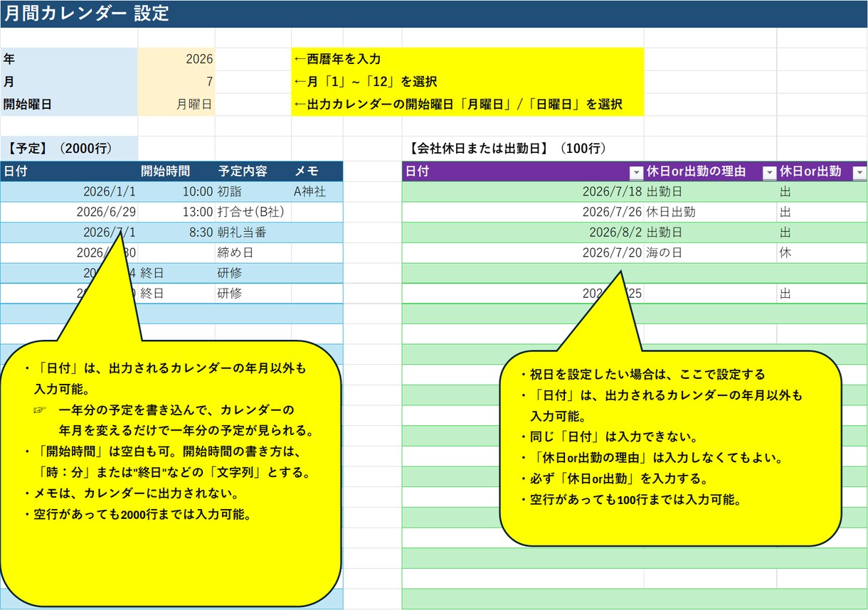Select the schedule date cell 2026/6/29

[x=69, y=212]
